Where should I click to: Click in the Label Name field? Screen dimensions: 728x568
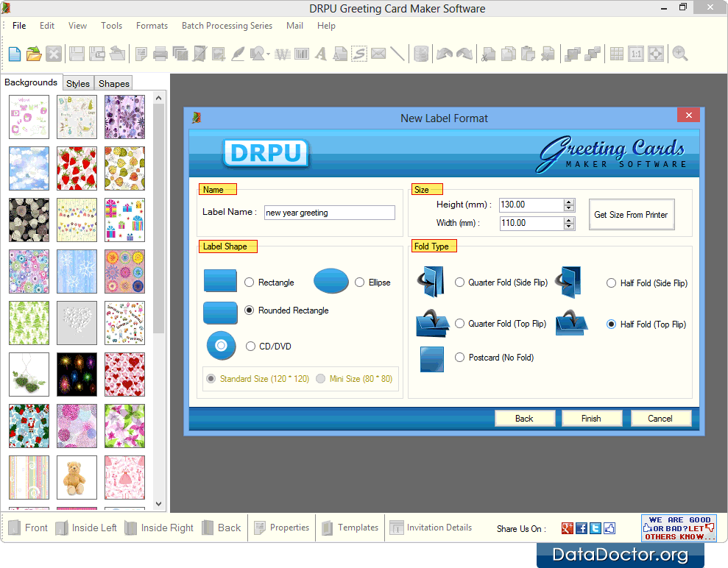[330, 213]
